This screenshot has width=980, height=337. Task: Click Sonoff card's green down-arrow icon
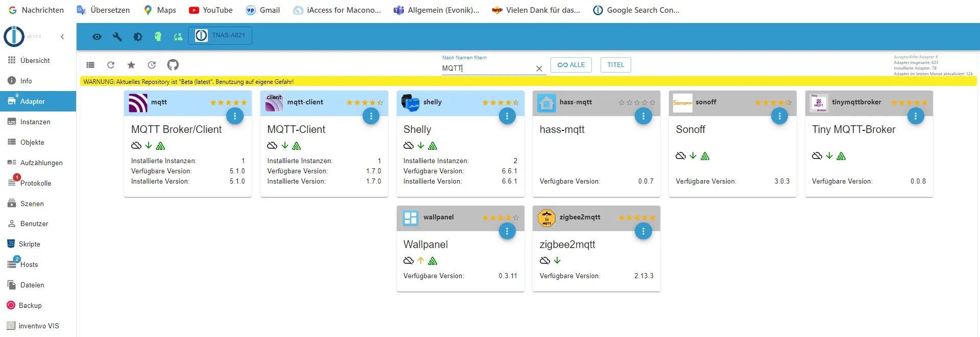click(x=693, y=155)
